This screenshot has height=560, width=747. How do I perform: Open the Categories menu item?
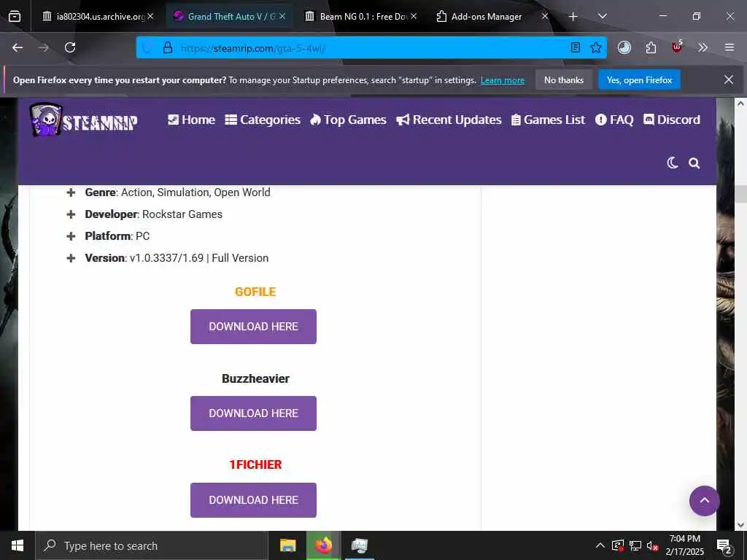tap(263, 120)
